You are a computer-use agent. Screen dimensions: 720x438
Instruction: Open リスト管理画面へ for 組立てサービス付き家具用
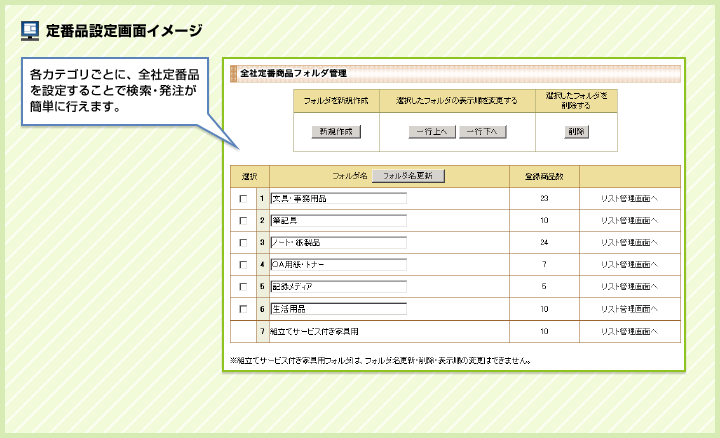630,331
